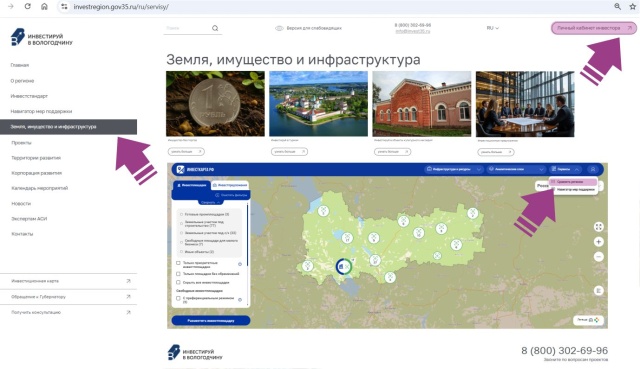Click the search magnifier icon in site header

coord(215,28)
